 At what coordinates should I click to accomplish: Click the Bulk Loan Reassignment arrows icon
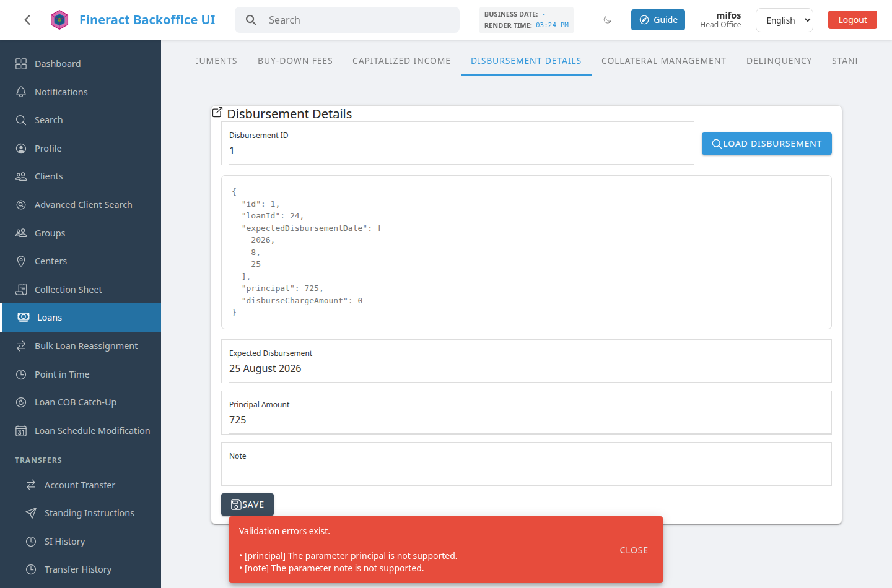[x=21, y=346]
